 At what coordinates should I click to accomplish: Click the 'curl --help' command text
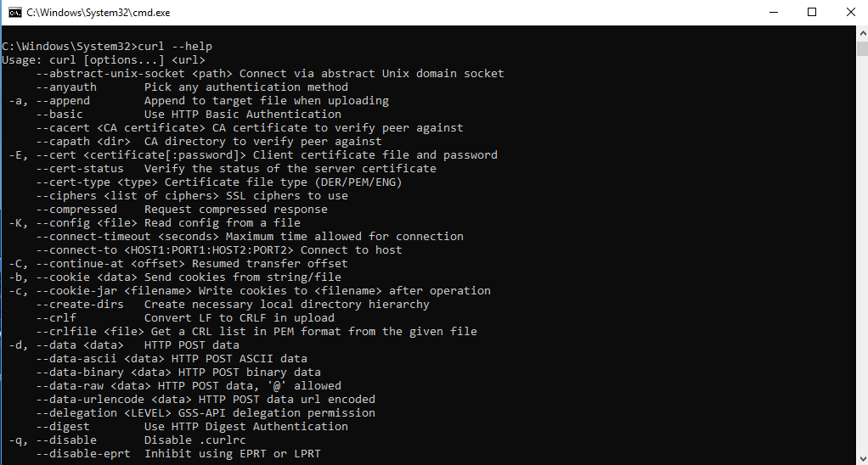[x=175, y=46]
